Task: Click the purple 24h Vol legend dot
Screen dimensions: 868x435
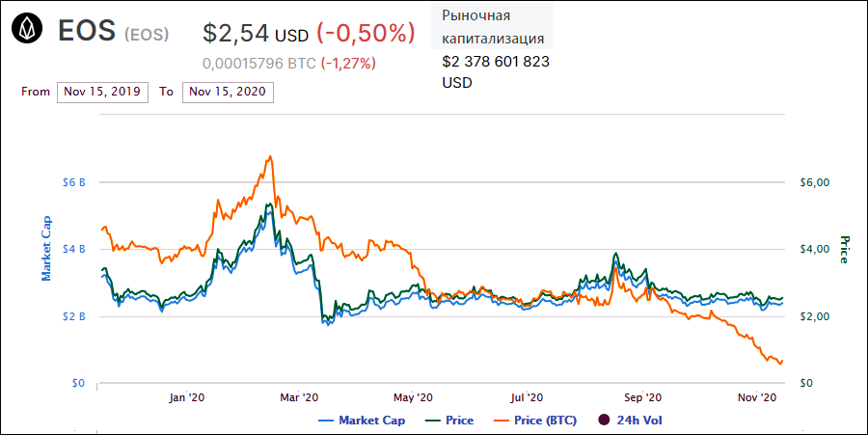Action: point(604,420)
